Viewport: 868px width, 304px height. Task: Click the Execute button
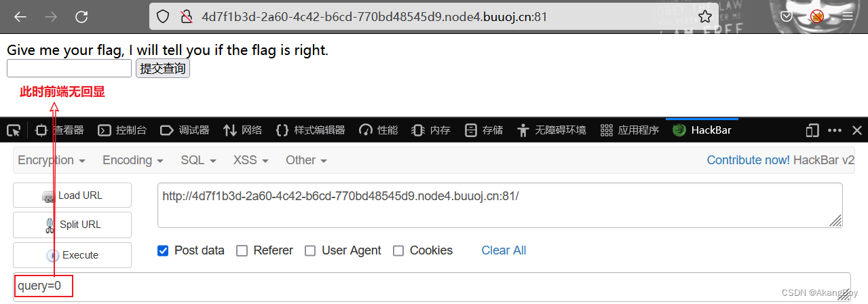point(72,255)
